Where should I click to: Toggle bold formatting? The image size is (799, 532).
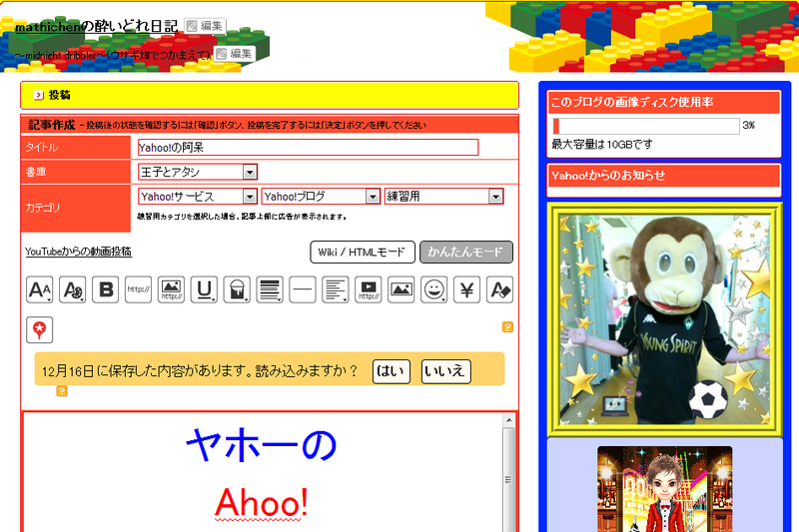click(106, 289)
